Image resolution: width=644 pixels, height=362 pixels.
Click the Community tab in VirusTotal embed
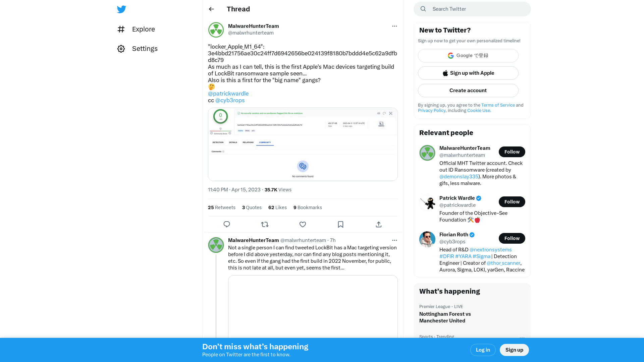click(265, 142)
